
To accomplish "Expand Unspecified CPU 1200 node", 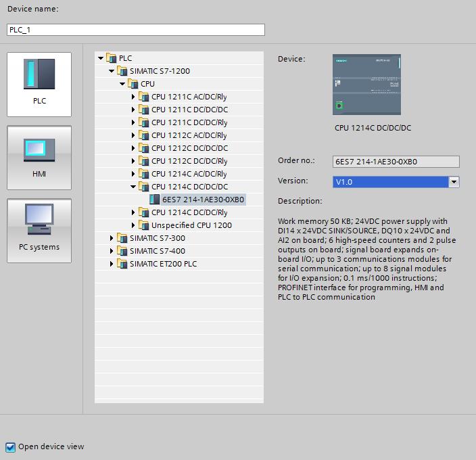I will (x=133, y=225).
